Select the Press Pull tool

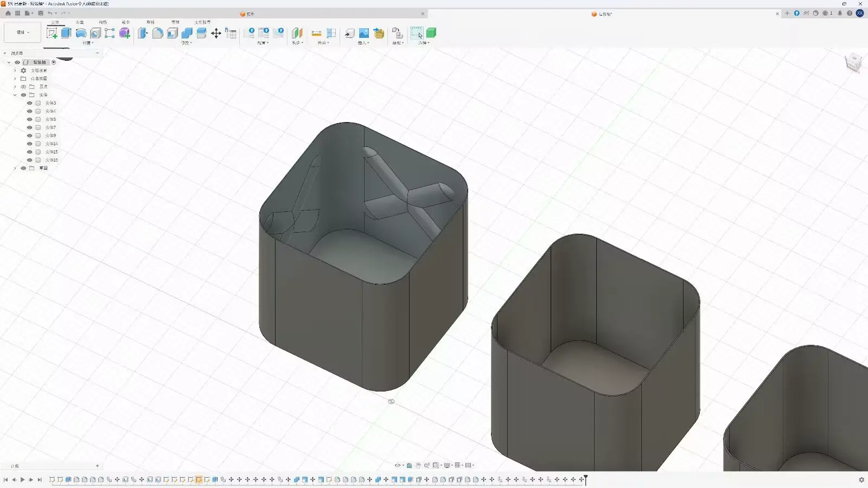[143, 33]
